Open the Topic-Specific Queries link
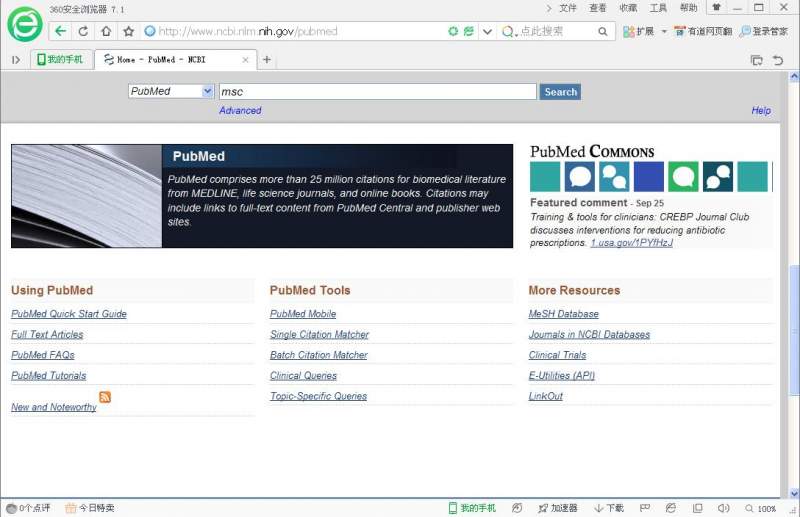 coord(318,396)
